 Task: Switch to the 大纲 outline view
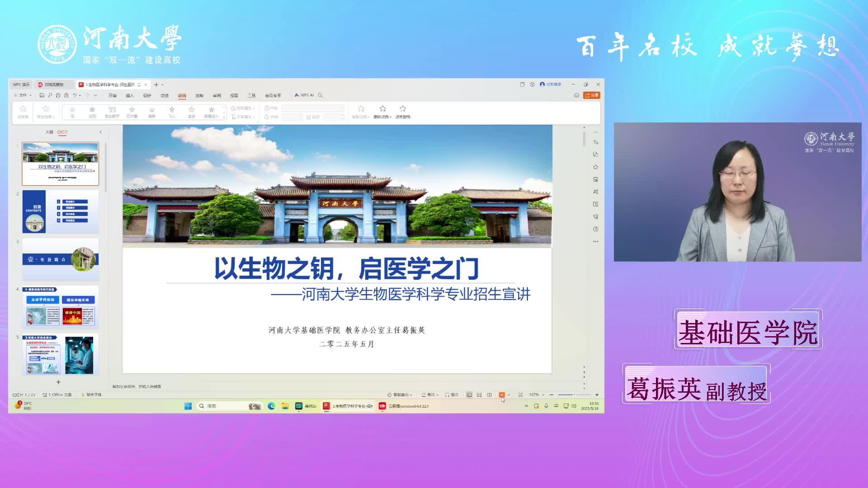49,132
